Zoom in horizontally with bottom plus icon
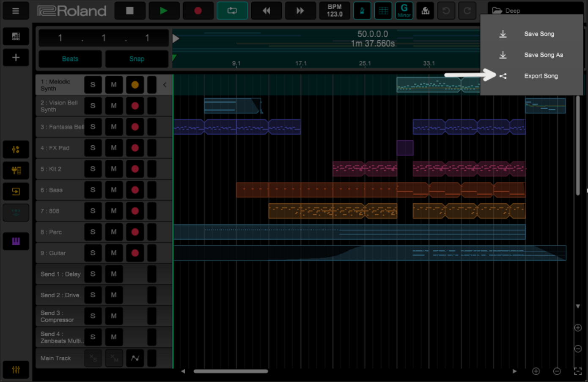Image resolution: width=588 pixels, height=382 pixels. (536, 371)
